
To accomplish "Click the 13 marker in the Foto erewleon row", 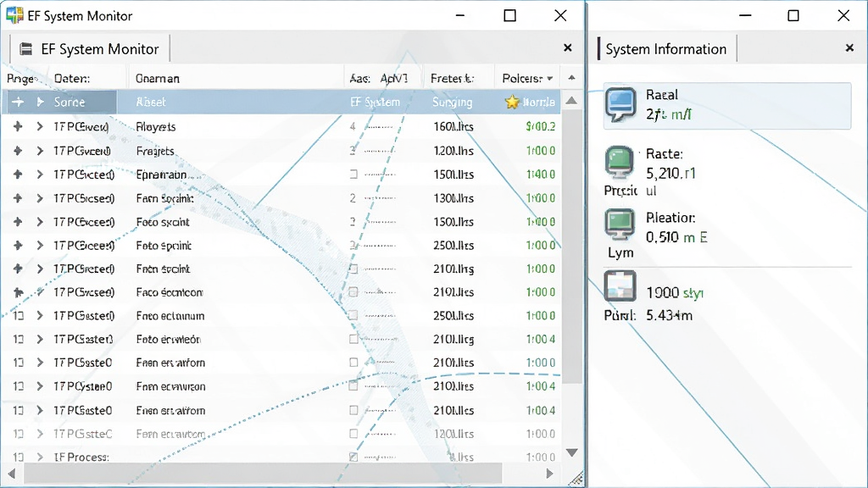I will [19, 339].
